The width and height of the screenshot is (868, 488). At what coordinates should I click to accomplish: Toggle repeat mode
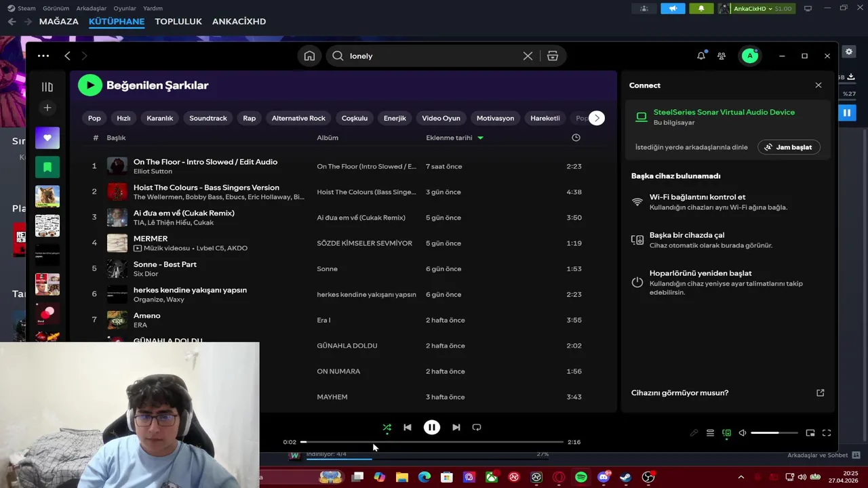coord(477,428)
